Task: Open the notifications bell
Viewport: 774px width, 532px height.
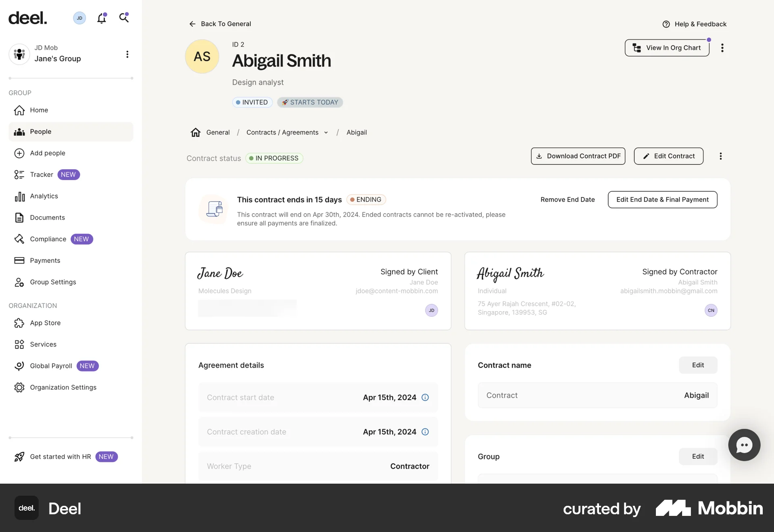Action: pos(102,18)
